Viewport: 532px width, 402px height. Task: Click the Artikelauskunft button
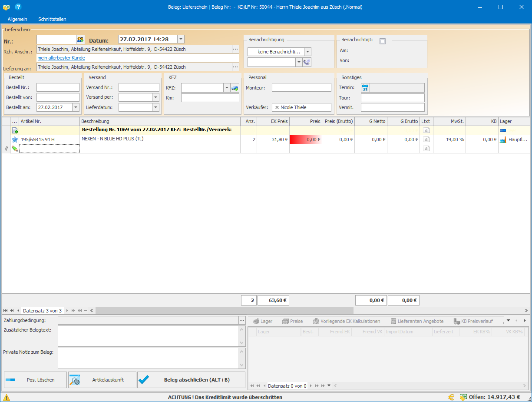[102, 380]
